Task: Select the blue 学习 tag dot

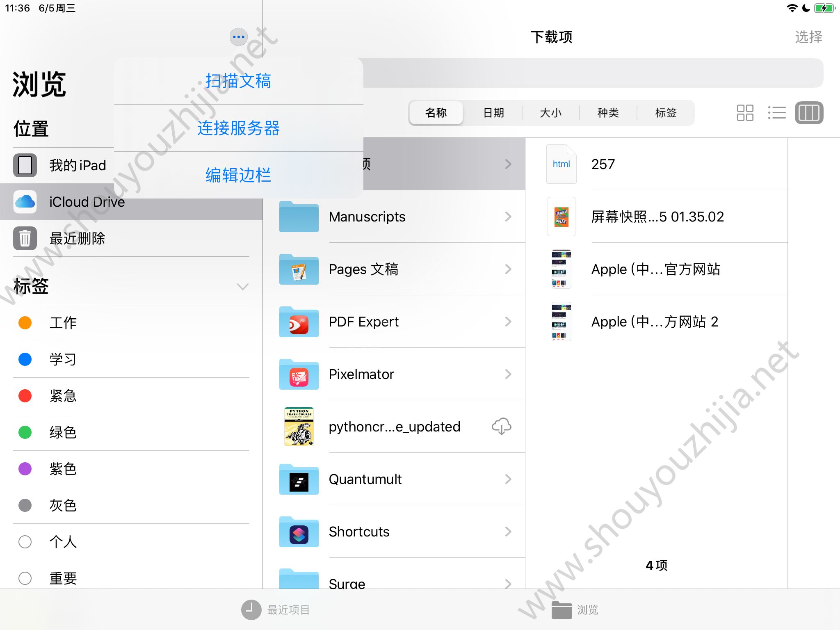Action: [25, 359]
